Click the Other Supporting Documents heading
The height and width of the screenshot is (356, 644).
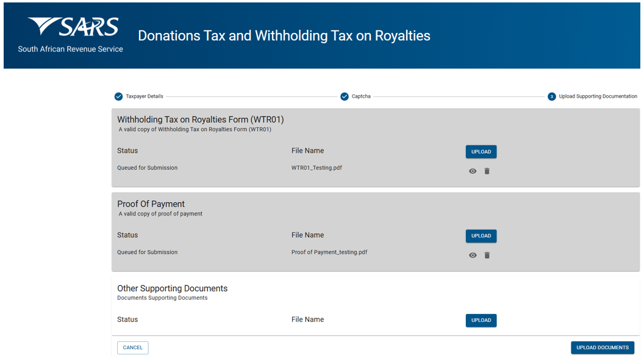172,288
